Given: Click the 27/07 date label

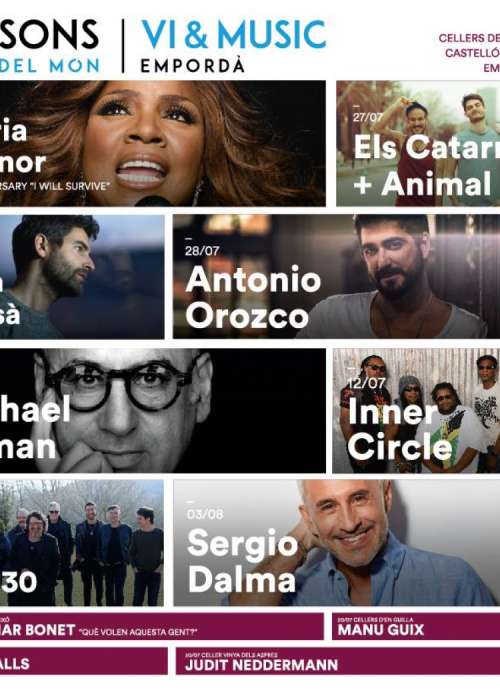Looking at the screenshot, I should tap(367, 117).
